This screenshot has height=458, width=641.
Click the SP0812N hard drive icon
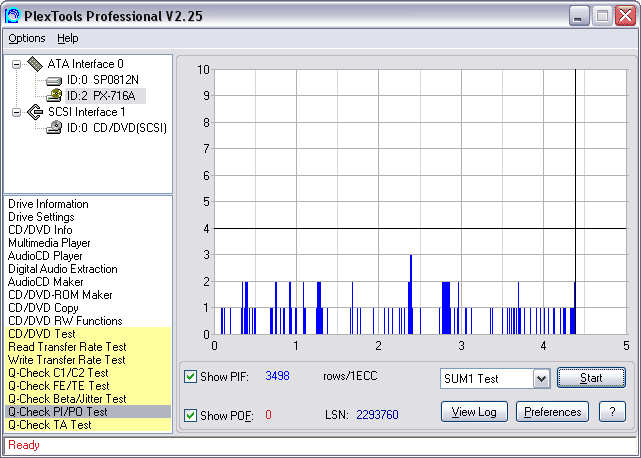tap(54, 81)
